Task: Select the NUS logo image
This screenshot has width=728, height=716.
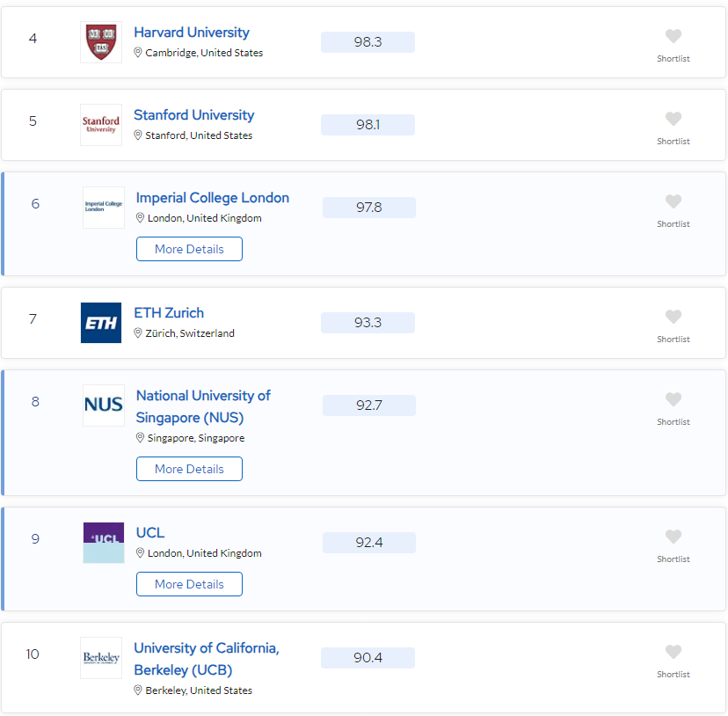Action: (104, 405)
